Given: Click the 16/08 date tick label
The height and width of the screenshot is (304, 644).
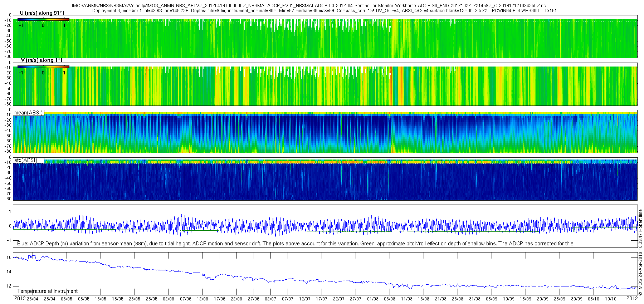Looking at the screenshot, I should [423, 299].
